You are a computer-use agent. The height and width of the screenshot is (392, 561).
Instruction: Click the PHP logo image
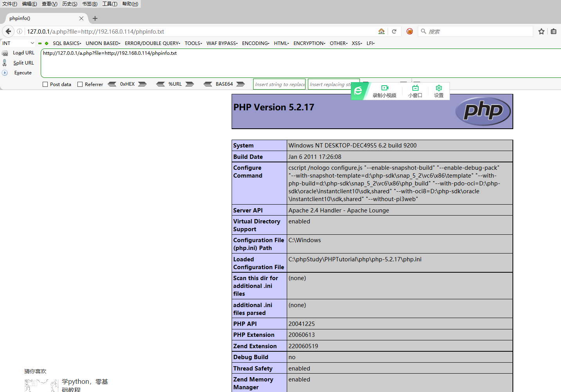pyautogui.click(x=483, y=111)
